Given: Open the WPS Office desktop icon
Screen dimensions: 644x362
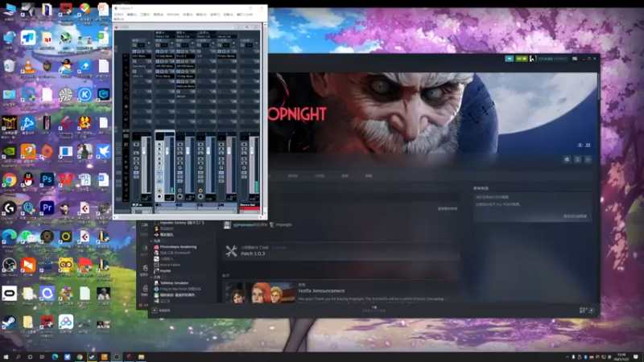Looking at the screenshot, I should 66,179.
